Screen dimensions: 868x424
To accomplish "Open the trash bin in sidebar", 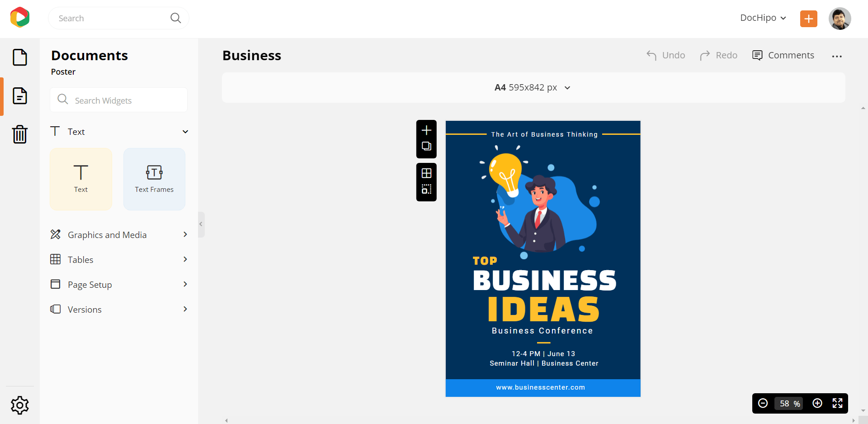I will (x=20, y=134).
